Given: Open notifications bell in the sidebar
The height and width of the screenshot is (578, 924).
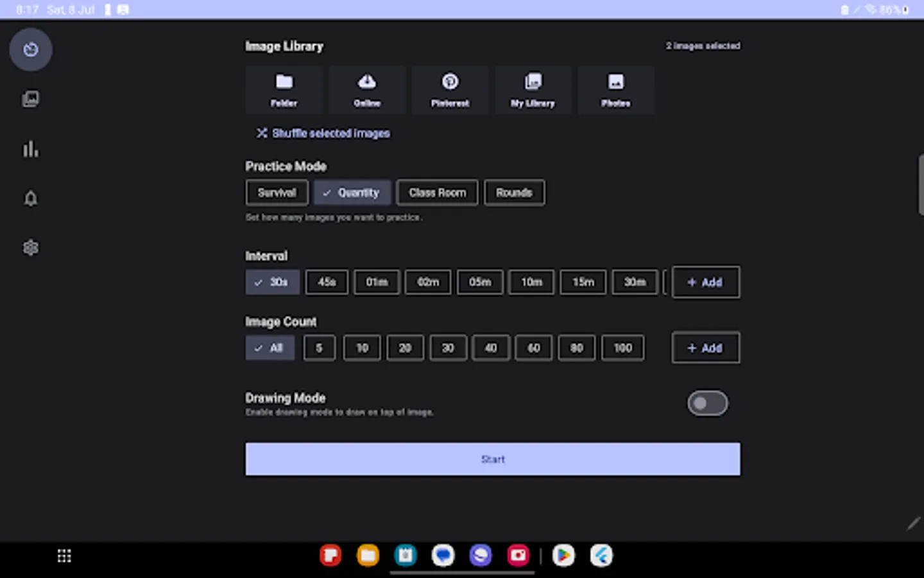Looking at the screenshot, I should click(31, 198).
